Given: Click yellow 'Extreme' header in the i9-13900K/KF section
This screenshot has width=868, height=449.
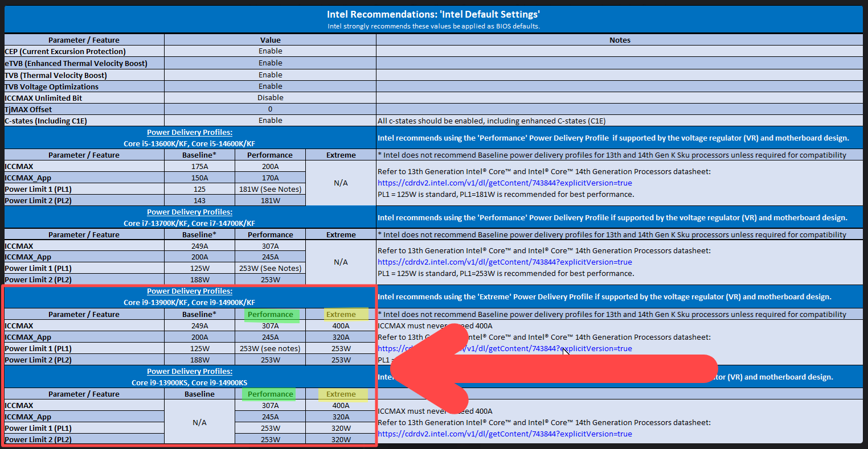Looking at the screenshot, I should (341, 314).
